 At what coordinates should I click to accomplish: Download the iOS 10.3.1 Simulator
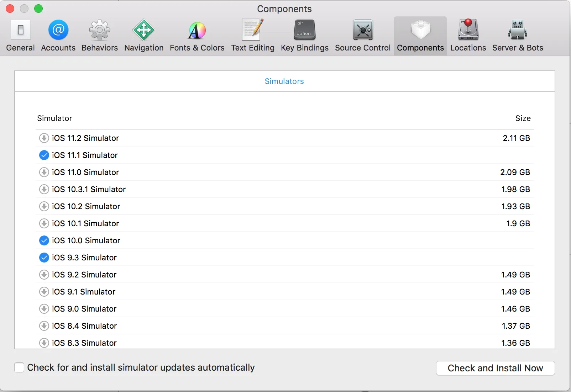(x=44, y=189)
